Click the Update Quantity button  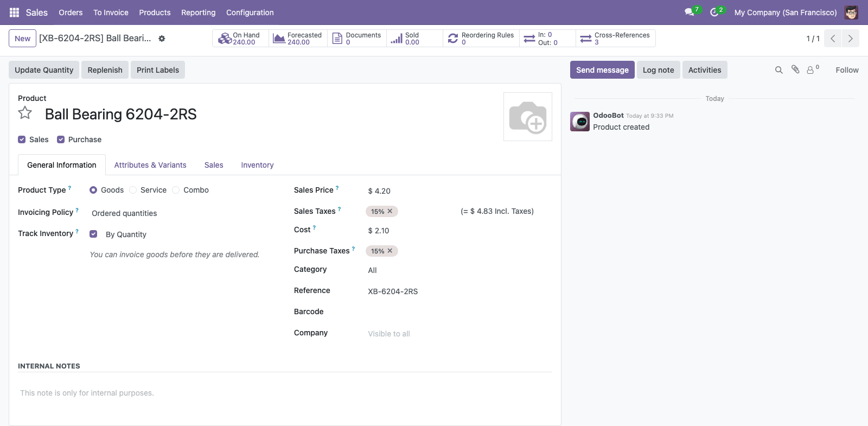pos(44,70)
